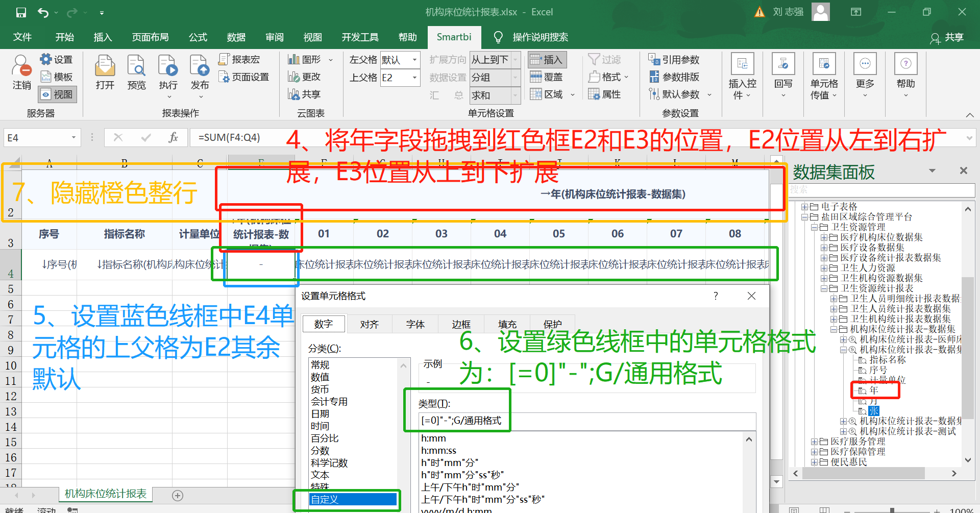980x513 pixels.
Task: Switch to 对齐 tab in format dialog
Action: coord(369,324)
